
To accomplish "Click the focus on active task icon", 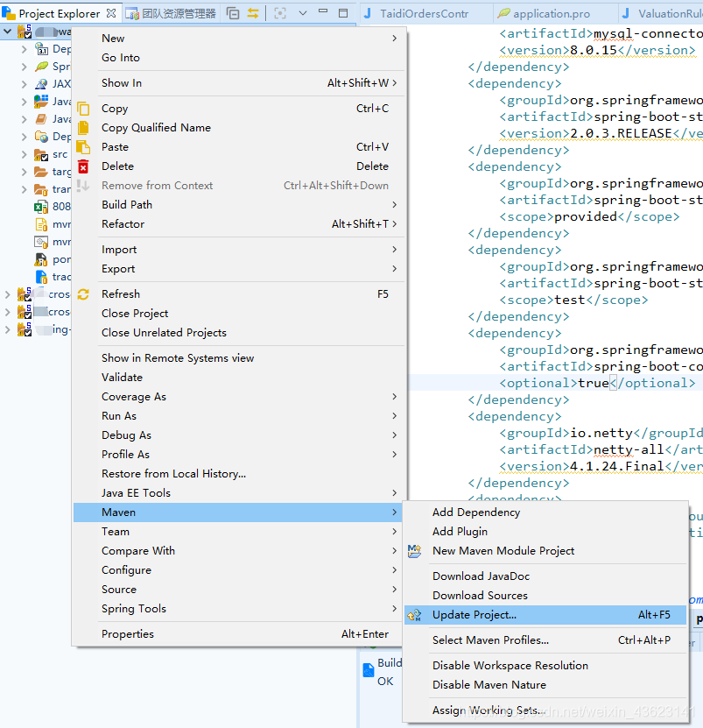I will (280, 13).
